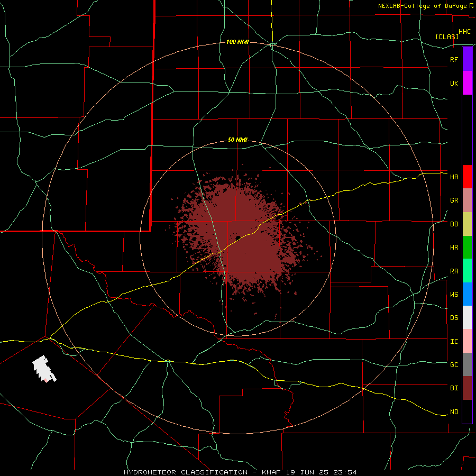
Task: Select the GR salmon legend color swatch
Action: 467,200
